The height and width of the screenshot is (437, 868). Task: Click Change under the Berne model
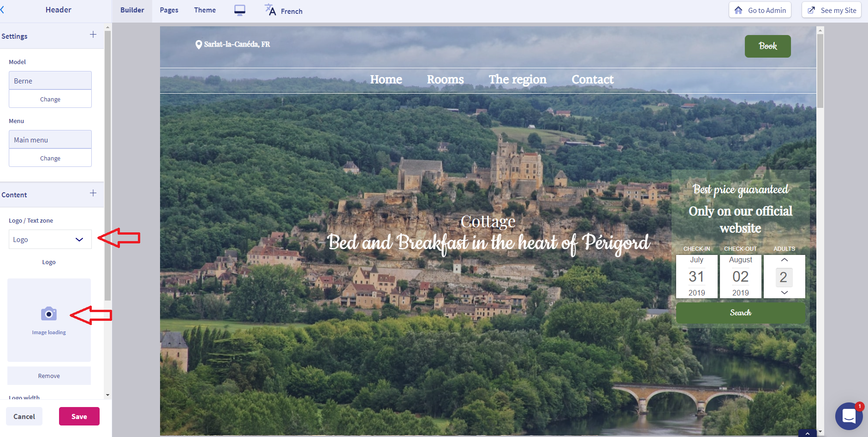click(50, 99)
